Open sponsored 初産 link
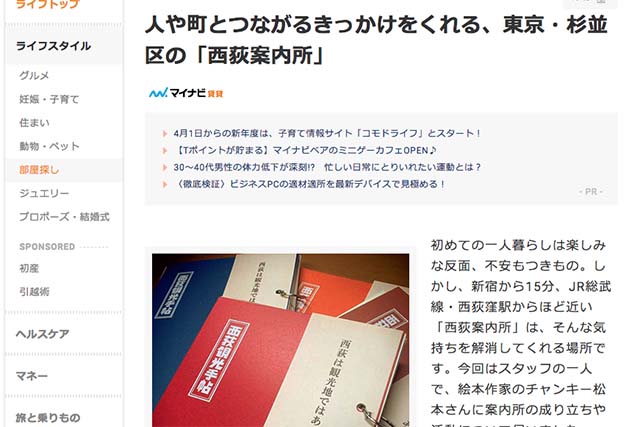The height and width of the screenshot is (427, 640). 29,268
